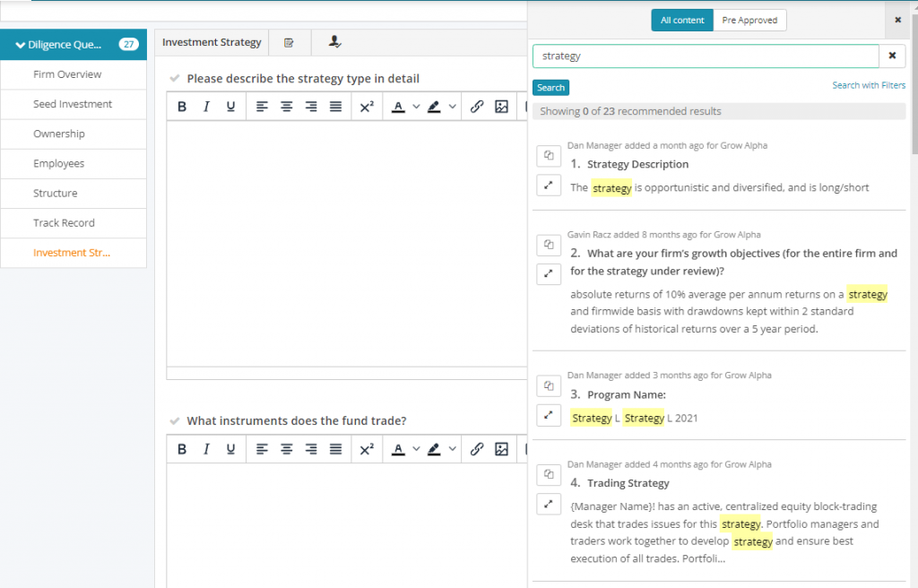The height and width of the screenshot is (588, 918).
Task: Switch to the Investment Strategy tab
Action: [212, 42]
